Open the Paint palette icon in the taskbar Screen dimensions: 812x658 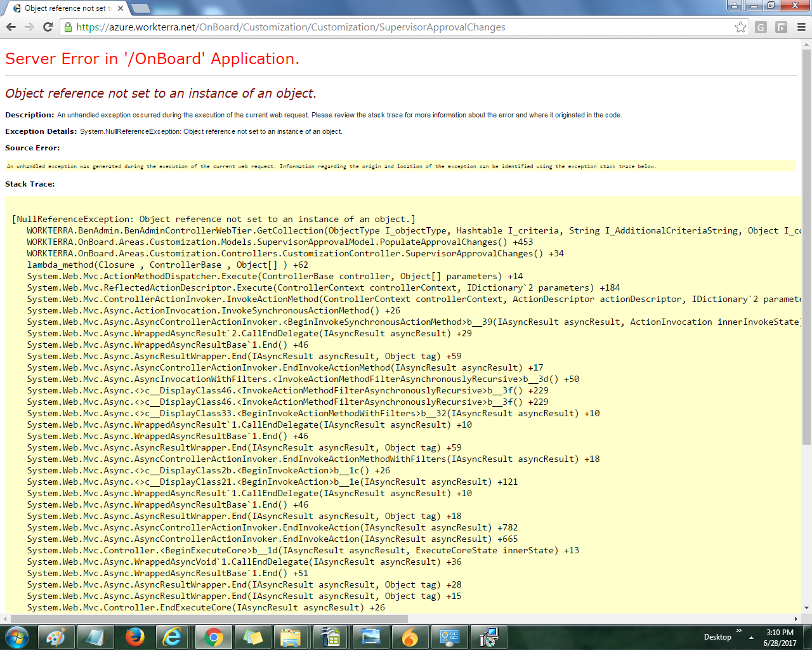(56, 637)
